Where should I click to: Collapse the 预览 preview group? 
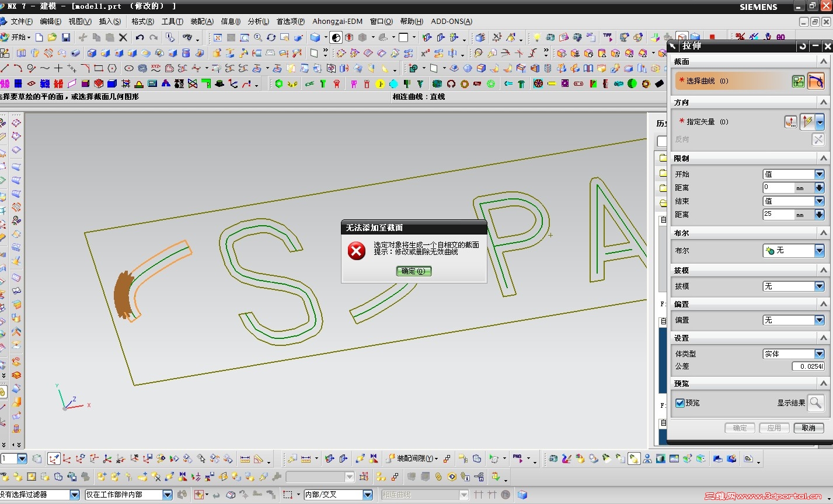(x=823, y=383)
